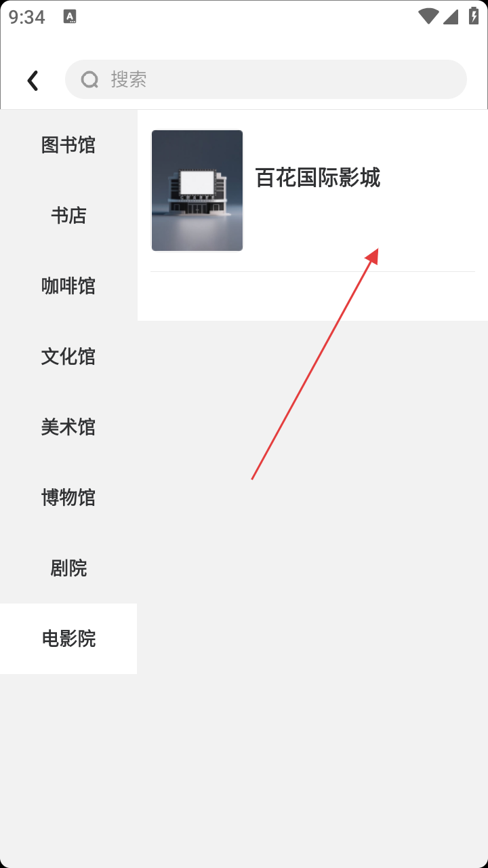Select the 书店 category
This screenshot has height=868, width=488.
coord(68,216)
